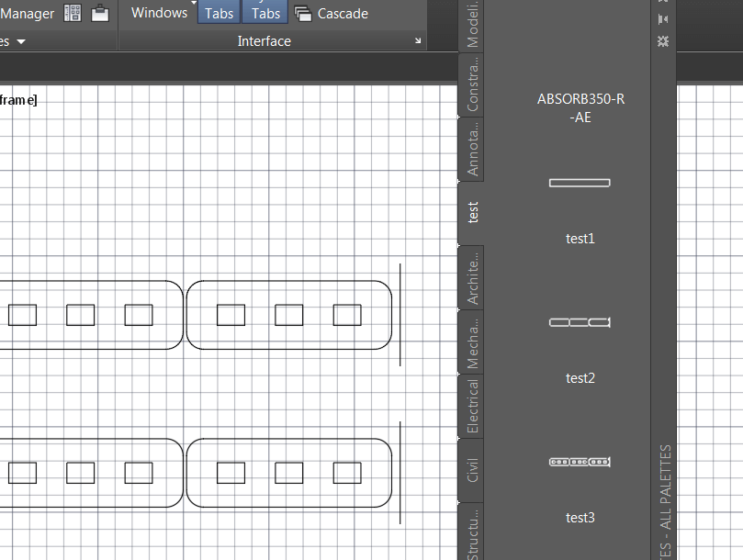Switch to the Electrical palette tab
The image size is (743, 560).
(472, 404)
